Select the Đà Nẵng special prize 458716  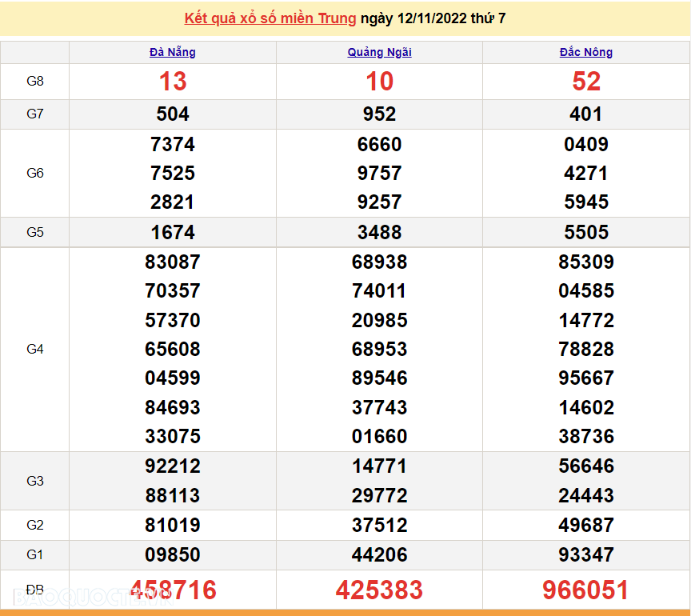(x=173, y=590)
